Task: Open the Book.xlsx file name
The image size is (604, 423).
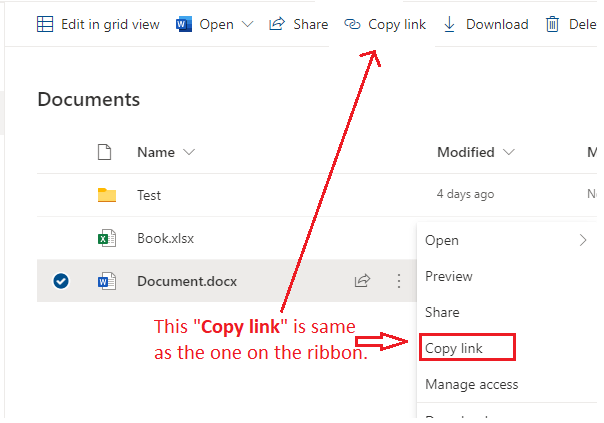Action: (166, 238)
